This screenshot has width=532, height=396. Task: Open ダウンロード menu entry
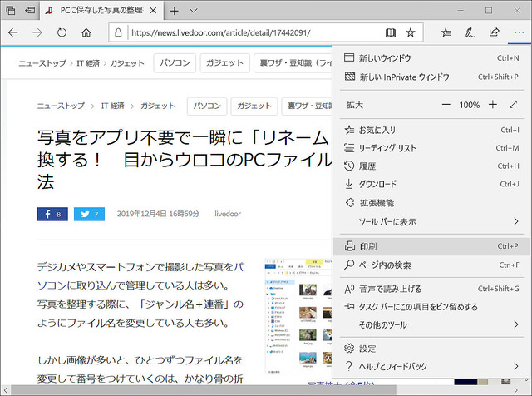431,184
